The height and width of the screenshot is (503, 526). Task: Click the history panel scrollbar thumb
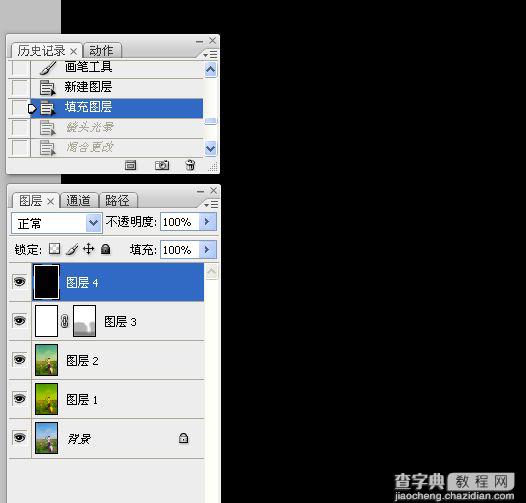pyautogui.click(x=211, y=121)
